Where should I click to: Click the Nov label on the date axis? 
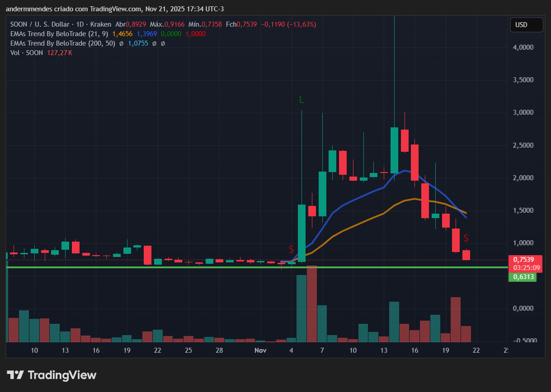point(260,350)
